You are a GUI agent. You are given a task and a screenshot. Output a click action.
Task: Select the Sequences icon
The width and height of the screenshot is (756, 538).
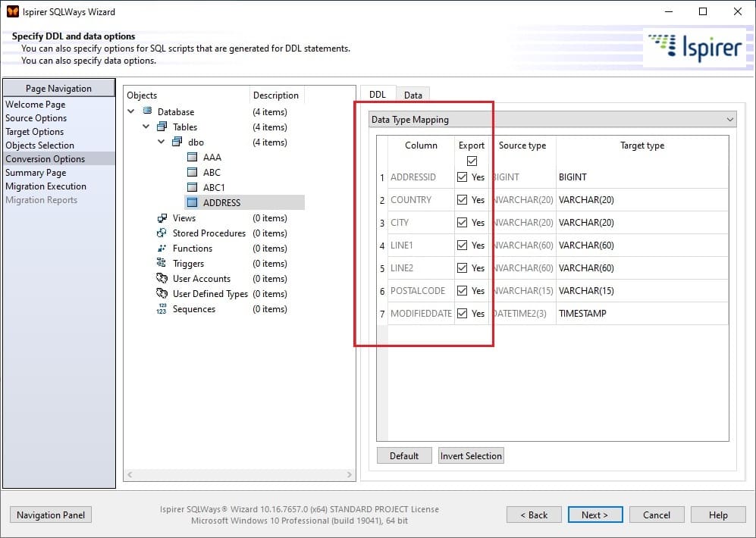162,308
